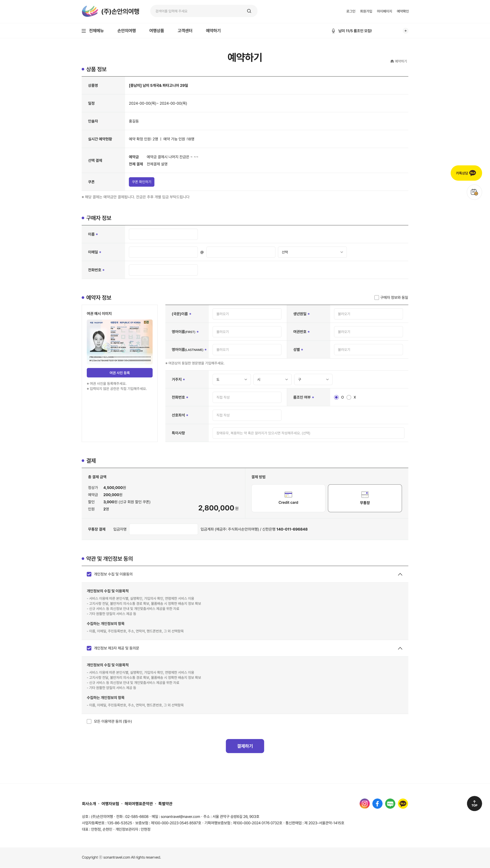
Task: Click the 입금자명 input field
Action: point(164,529)
